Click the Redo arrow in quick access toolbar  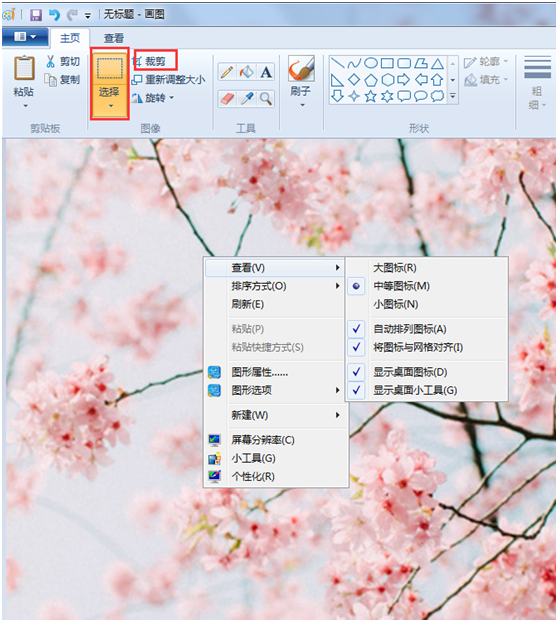72,15
